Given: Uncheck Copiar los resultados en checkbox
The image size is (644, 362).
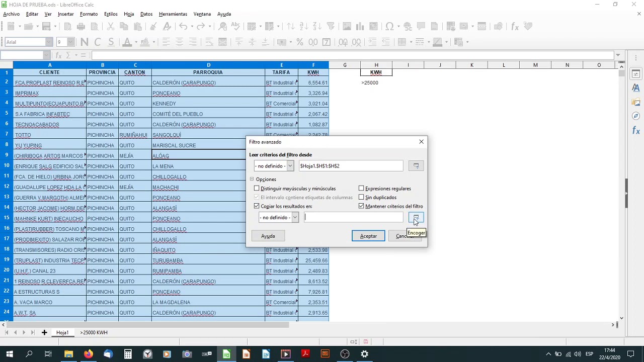Looking at the screenshot, I should coord(257,206).
